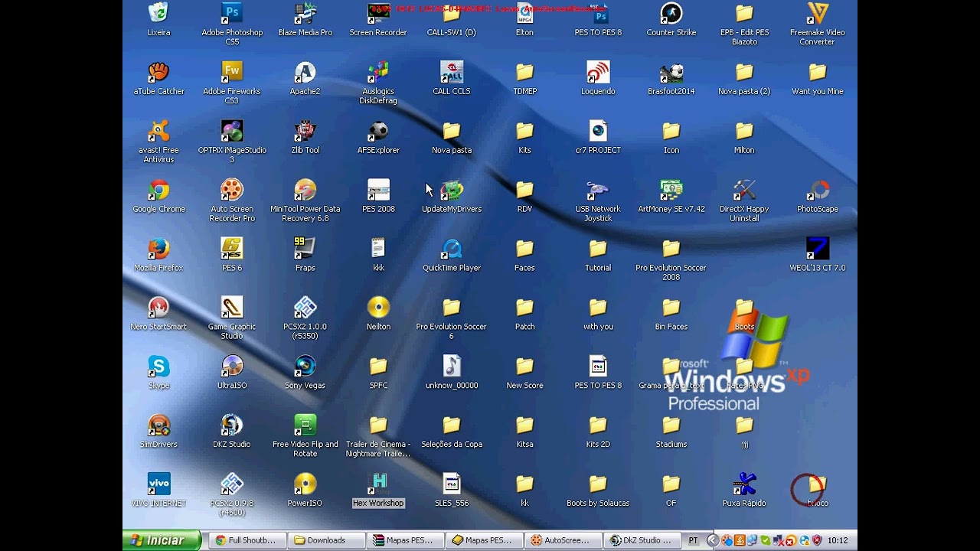Open the Faces folder
Image resolution: width=980 pixels, height=551 pixels.
pos(524,249)
